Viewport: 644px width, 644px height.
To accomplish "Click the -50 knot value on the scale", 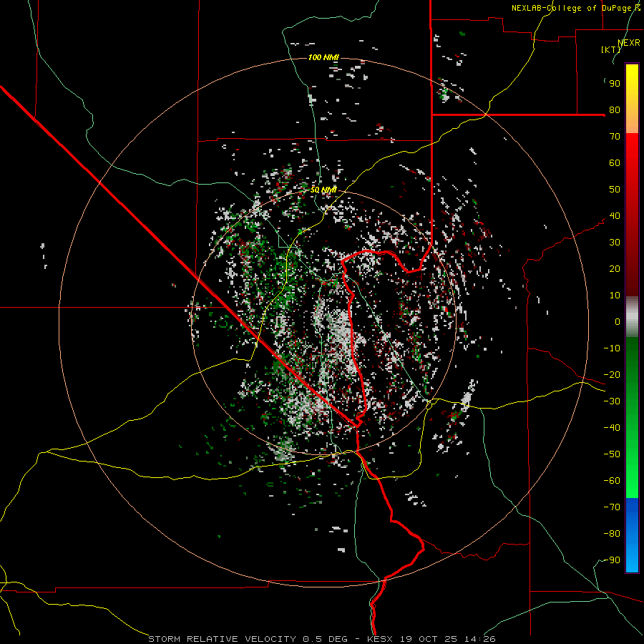I will [x=612, y=454].
